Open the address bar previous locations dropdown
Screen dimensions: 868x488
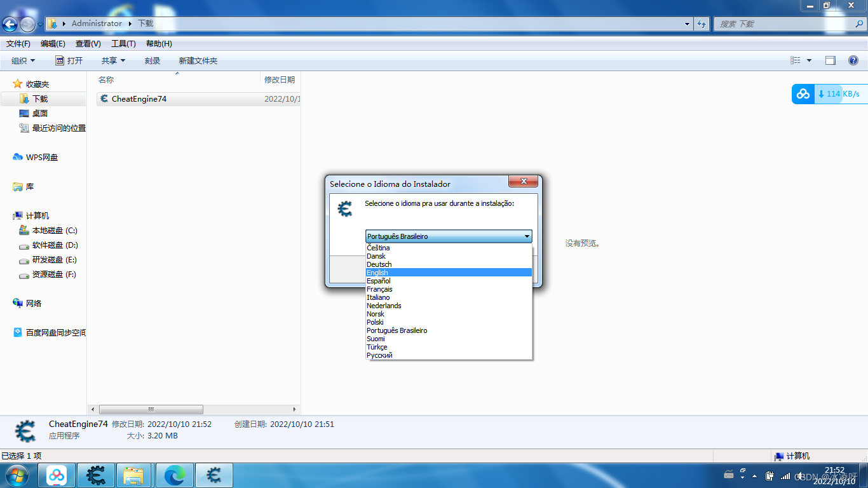688,24
